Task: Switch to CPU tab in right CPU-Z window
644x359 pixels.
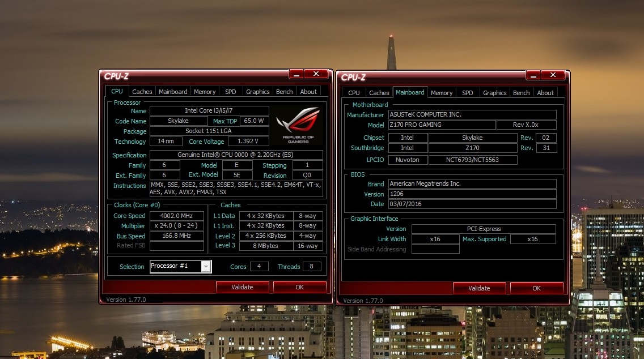Action: click(354, 93)
